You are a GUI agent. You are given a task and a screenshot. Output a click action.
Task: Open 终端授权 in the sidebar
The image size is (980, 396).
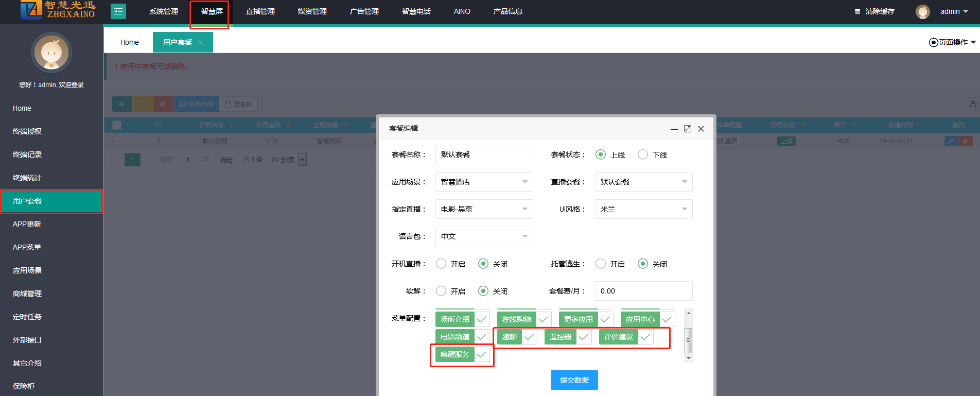click(27, 131)
